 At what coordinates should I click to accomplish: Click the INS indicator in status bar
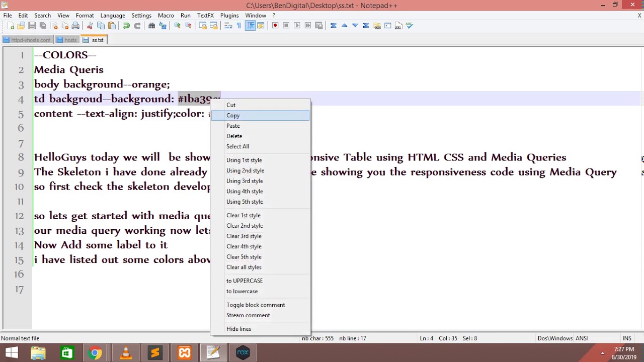point(627,338)
